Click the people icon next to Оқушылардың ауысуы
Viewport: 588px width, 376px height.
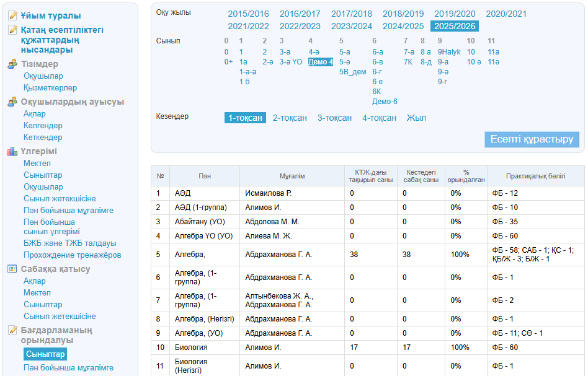tap(12, 102)
